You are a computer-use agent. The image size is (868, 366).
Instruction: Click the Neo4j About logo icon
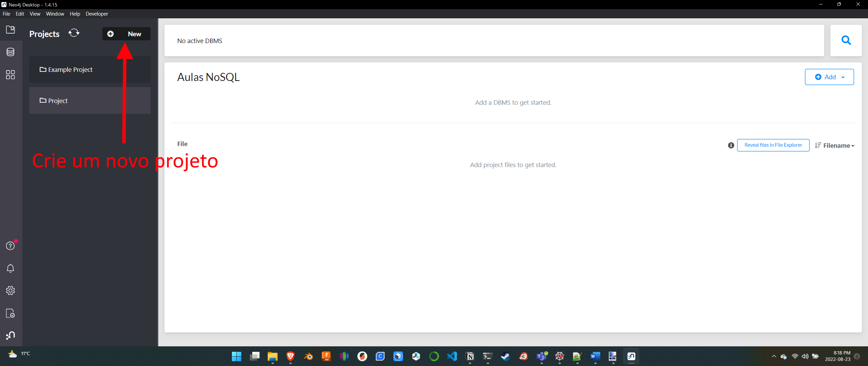pos(11,335)
